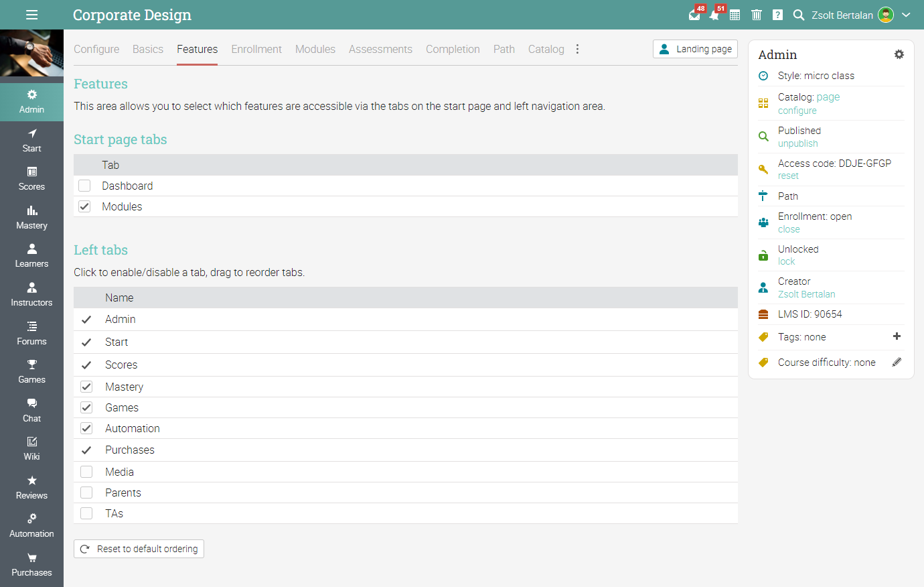Switch to the Assessments tab
Screen dimensions: 924x587
[380, 49]
